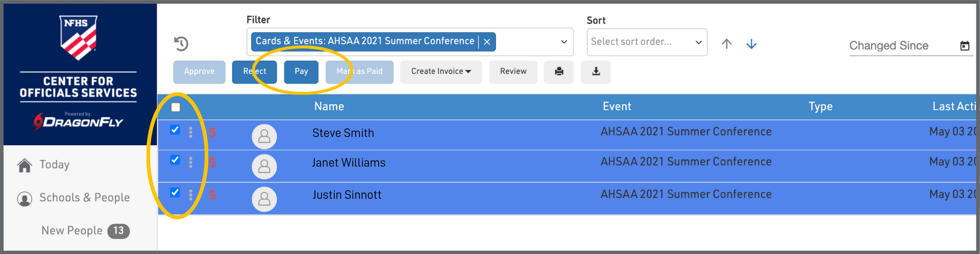Image resolution: width=980 pixels, height=254 pixels.
Task: Toggle the select-all checkbox in the table header
Action: tap(176, 107)
